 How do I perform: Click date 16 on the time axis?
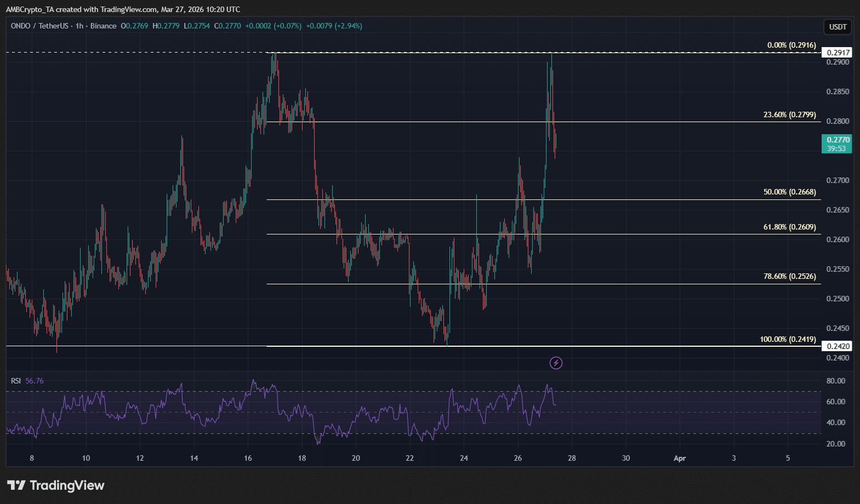point(248,458)
